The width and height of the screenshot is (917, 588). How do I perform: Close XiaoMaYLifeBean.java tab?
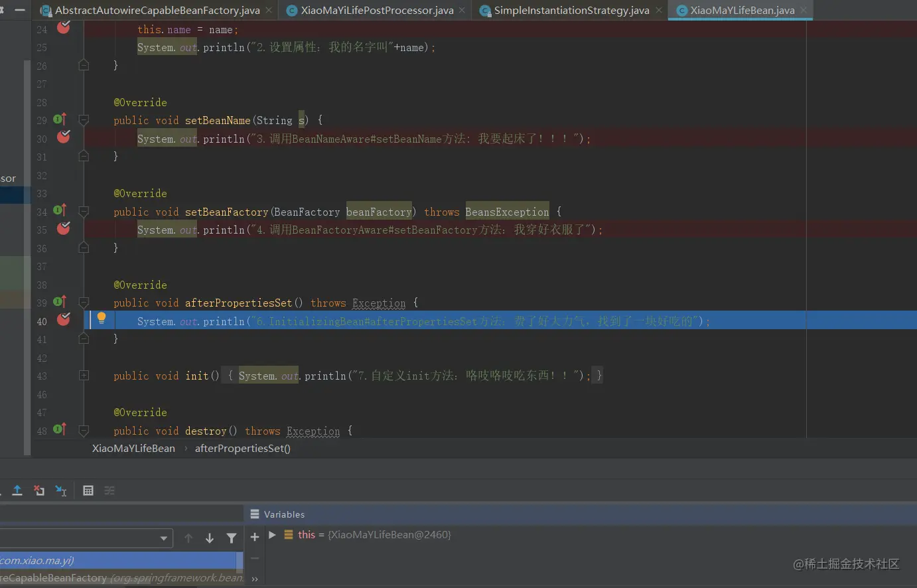pos(804,10)
